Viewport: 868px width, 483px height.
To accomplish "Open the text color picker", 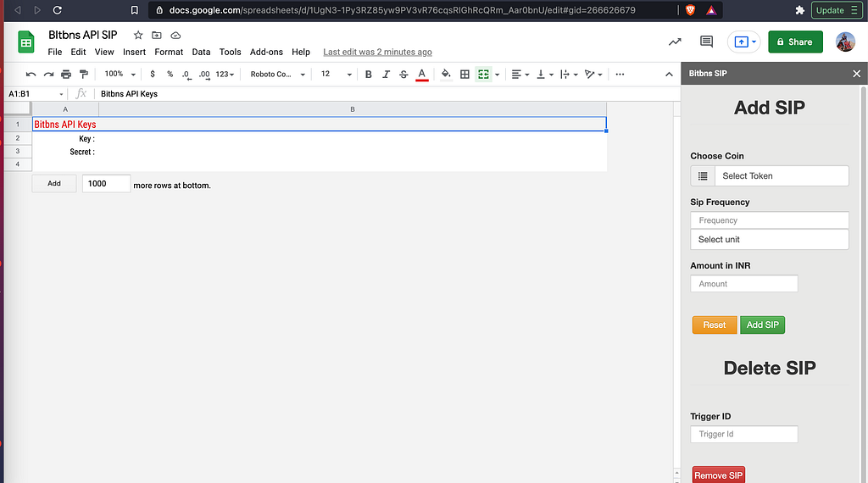I will click(422, 74).
